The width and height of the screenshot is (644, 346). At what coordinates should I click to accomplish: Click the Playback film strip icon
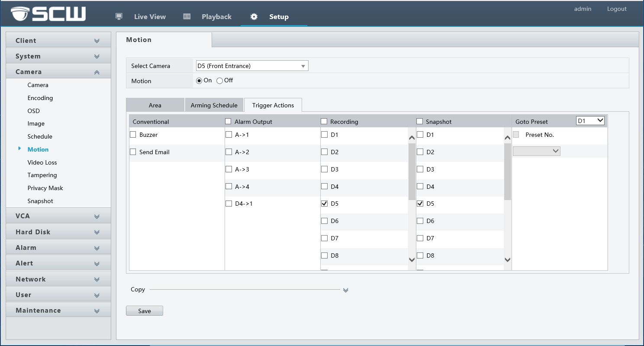click(x=187, y=16)
